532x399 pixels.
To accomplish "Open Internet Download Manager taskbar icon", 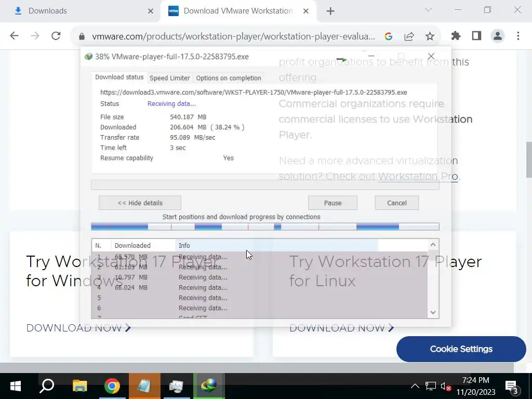I will tap(209, 386).
